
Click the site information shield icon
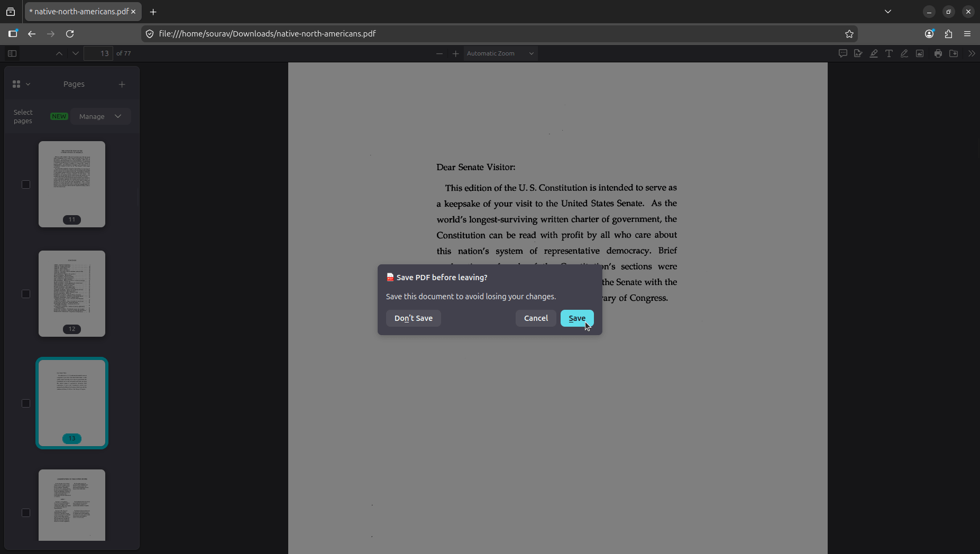point(150,34)
